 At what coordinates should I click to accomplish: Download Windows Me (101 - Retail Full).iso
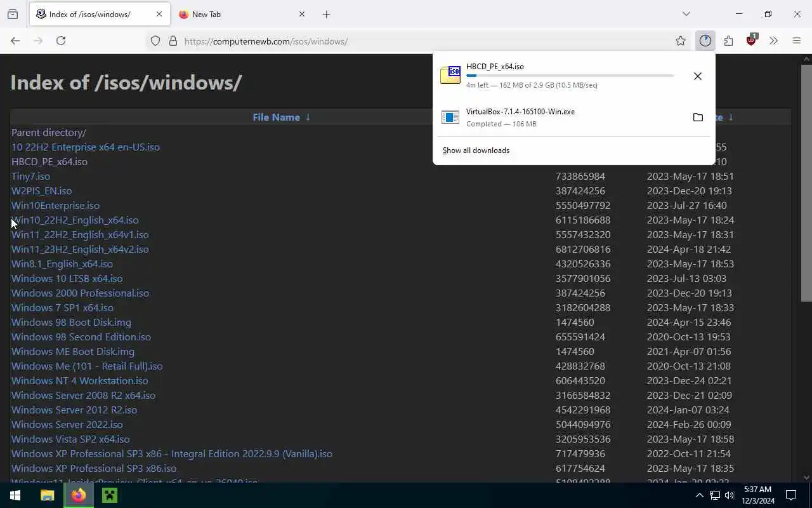pos(87,366)
